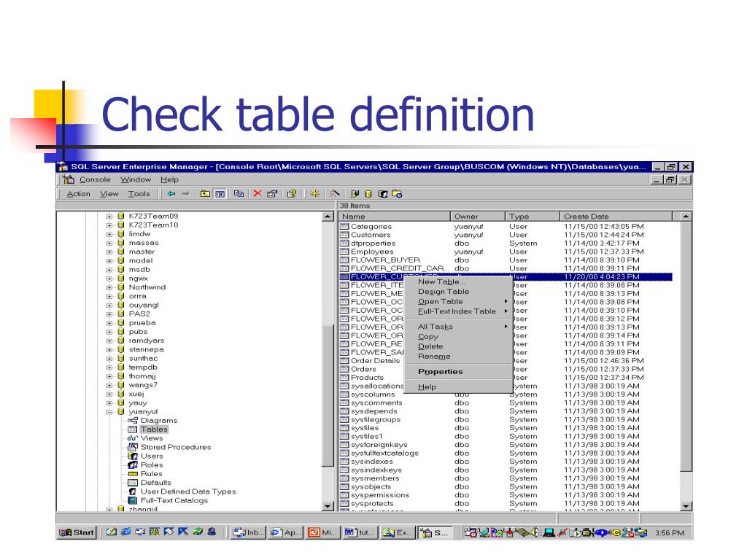Screen dimensions: 747x560
Task: Select the Defaults node in the tree
Action: (x=156, y=483)
